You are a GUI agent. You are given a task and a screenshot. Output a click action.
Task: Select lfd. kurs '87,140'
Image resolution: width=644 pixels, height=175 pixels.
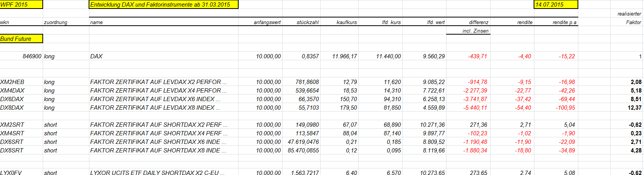tap(392, 133)
